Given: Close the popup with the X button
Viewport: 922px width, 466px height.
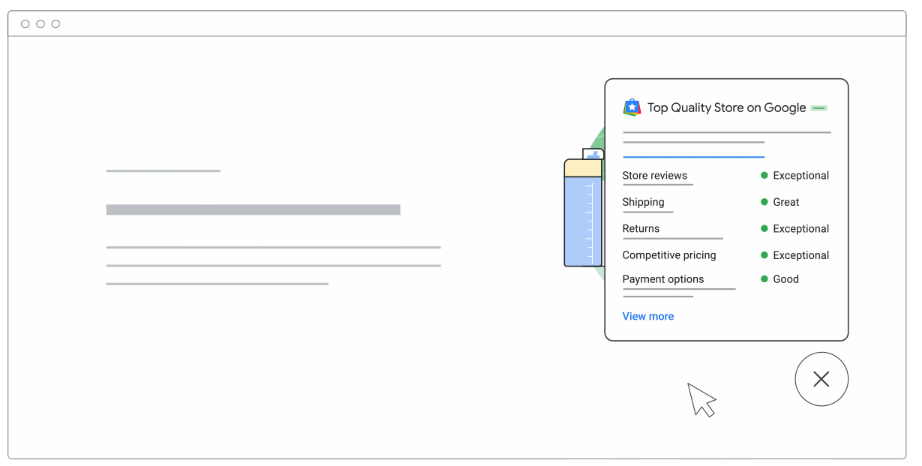Looking at the screenshot, I should pos(821,379).
